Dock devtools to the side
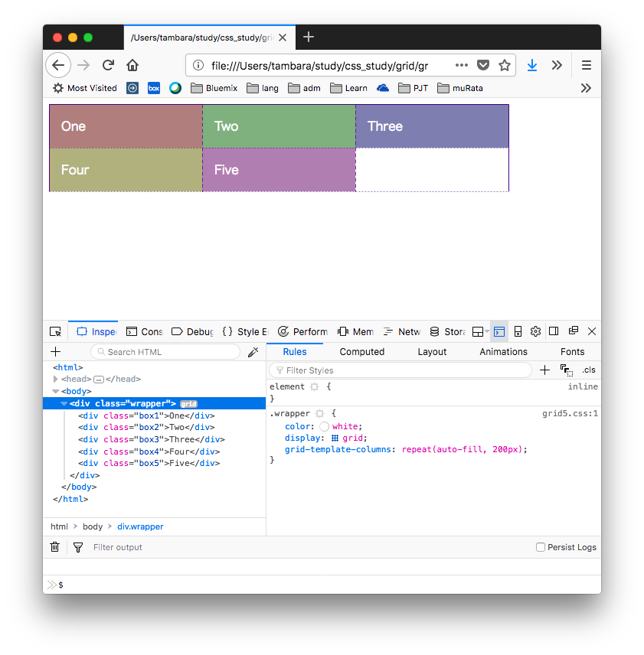 pyautogui.click(x=554, y=331)
